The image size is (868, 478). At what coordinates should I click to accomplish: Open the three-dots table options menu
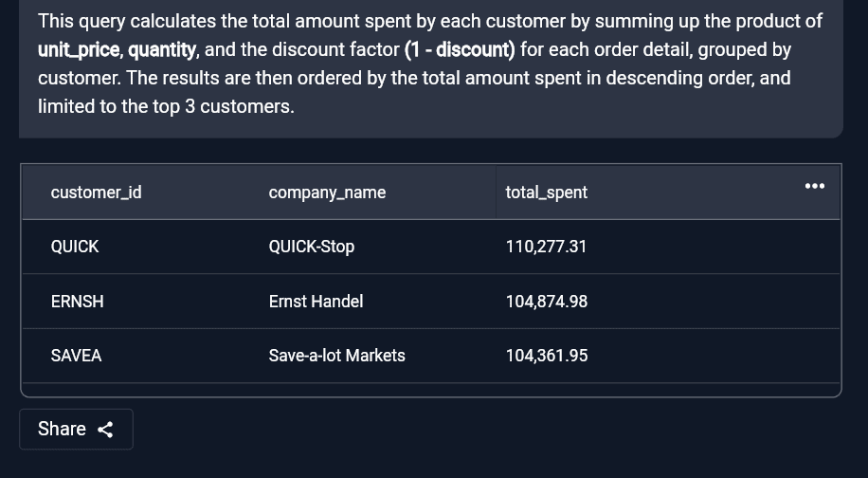point(814,186)
